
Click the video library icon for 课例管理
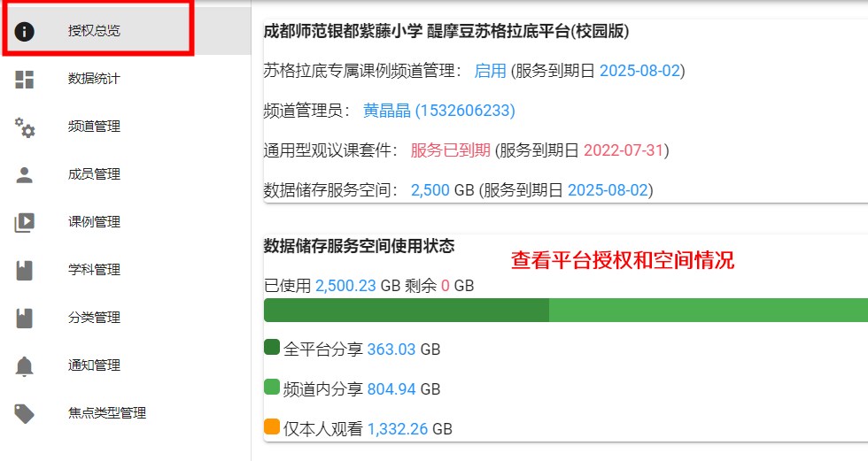pos(25,222)
